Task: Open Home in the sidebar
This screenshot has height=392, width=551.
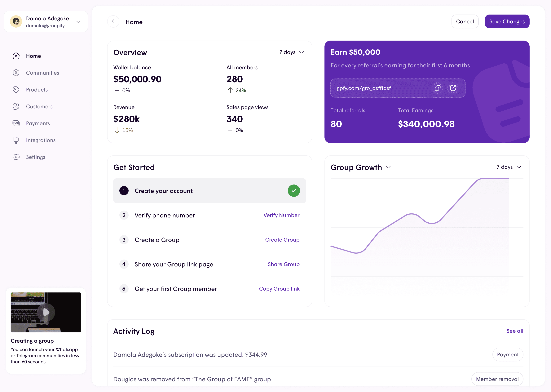Action: [33, 56]
